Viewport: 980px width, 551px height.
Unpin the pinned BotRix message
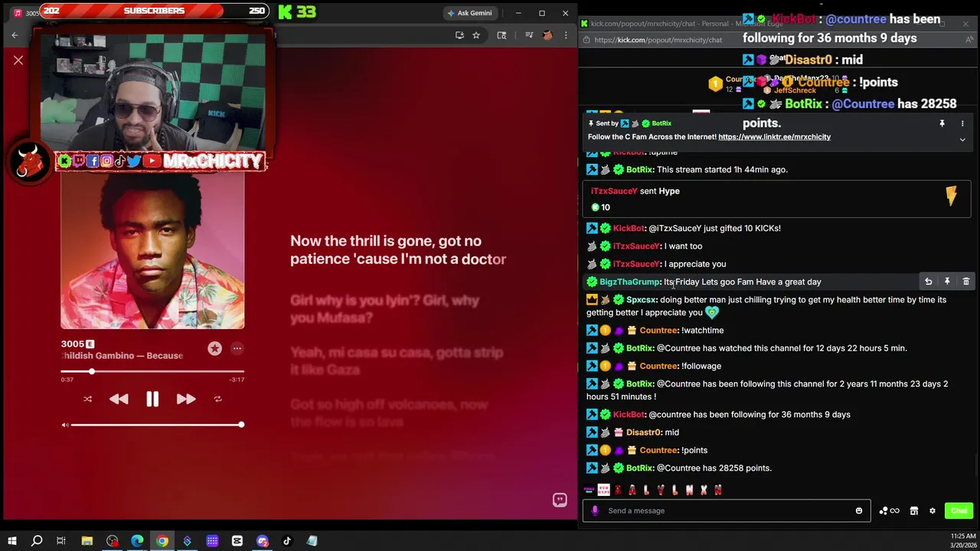click(942, 123)
